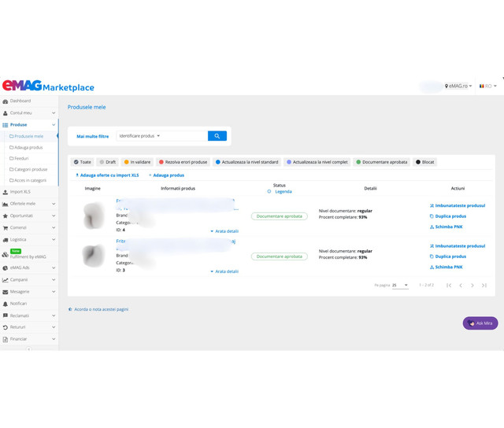Click the Mesagerie envelope icon
This screenshot has width=504, height=428.
(x=6, y=292)
